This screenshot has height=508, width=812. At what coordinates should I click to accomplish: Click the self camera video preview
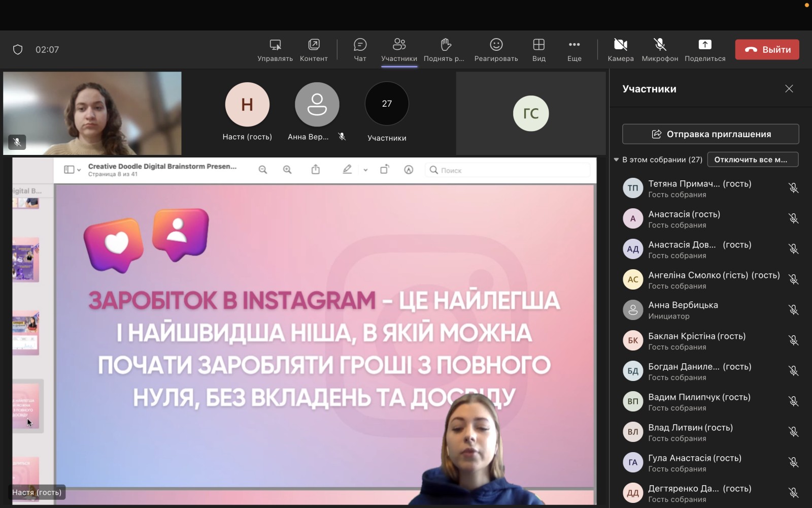(92, 113)
